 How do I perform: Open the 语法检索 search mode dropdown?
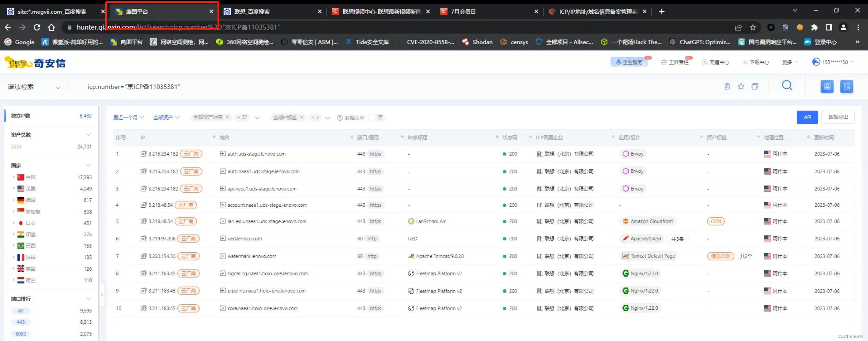[x=34, y=87]
